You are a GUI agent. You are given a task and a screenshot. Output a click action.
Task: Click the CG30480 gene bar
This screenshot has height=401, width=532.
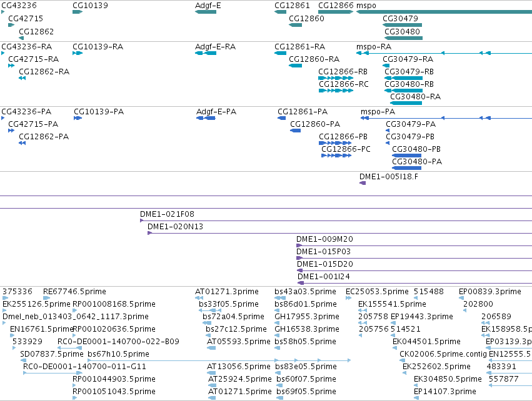(x=403, y=38)
